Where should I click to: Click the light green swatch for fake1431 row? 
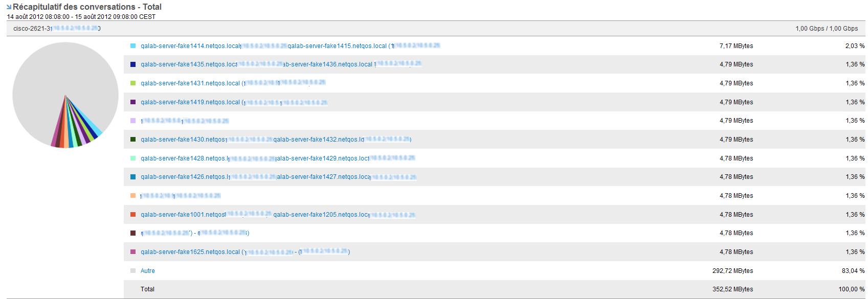pos(133,83)
